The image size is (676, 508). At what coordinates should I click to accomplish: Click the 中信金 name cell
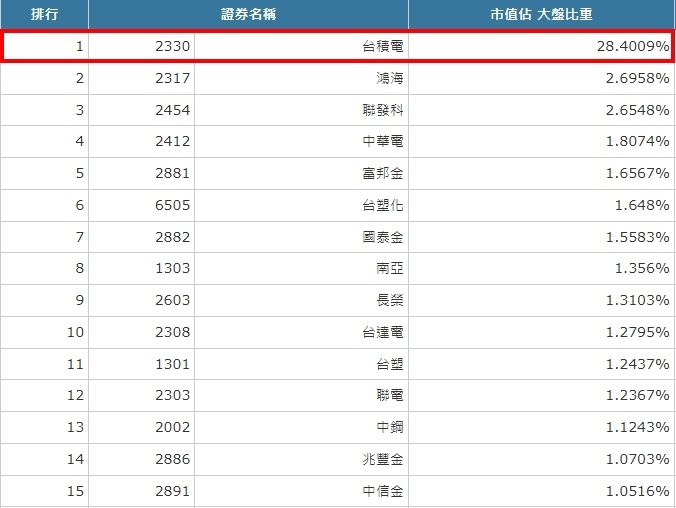(x=383, y=490)
